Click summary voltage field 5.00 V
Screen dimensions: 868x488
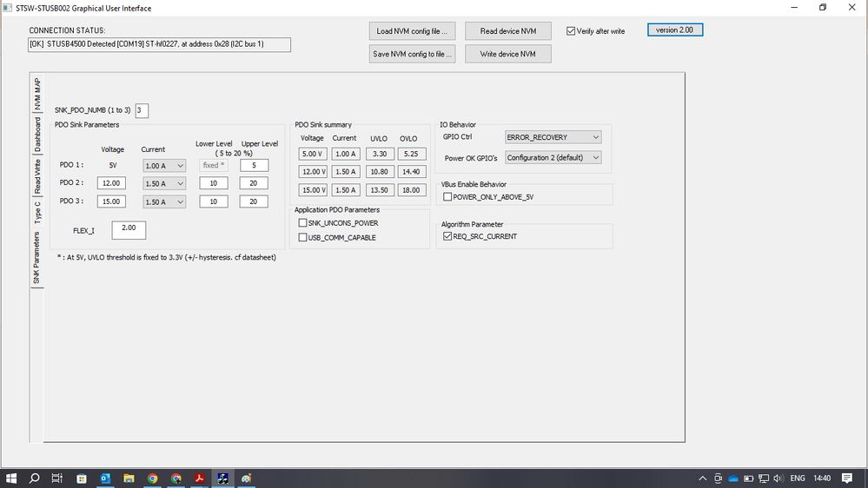click(313, 154)
